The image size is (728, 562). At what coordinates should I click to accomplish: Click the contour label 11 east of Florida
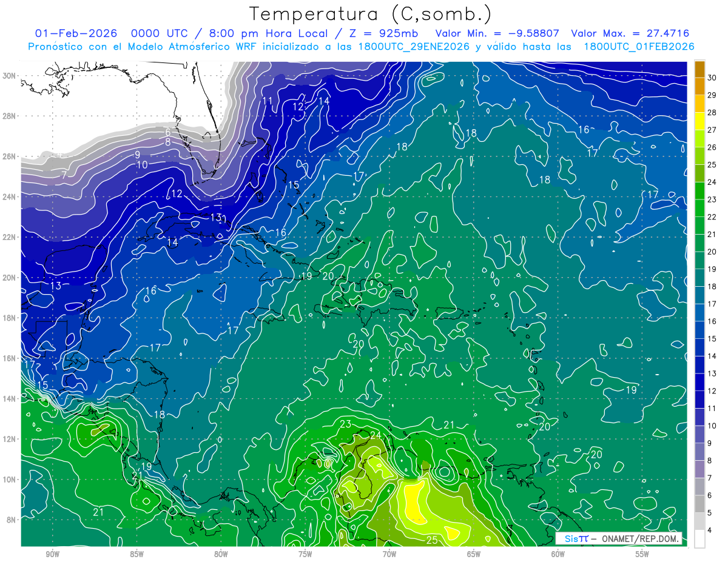(268, 101)
